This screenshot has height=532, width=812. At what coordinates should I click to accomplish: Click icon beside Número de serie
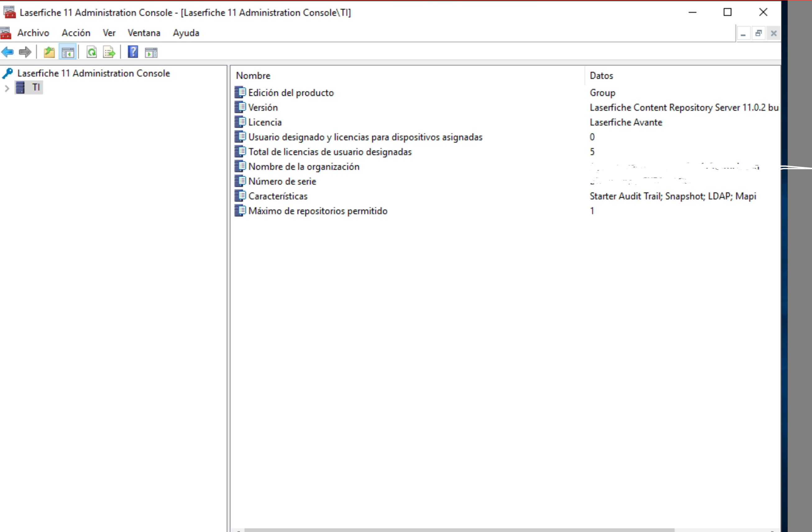click(x=240, y=181)
